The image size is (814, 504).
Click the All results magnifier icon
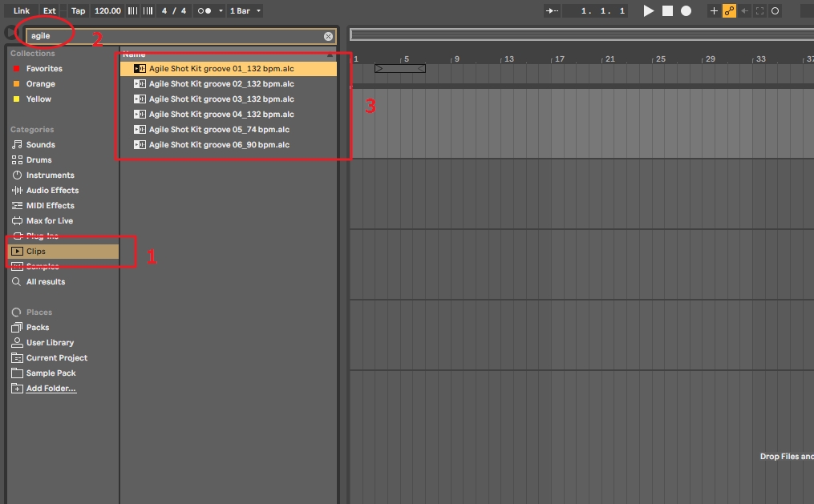pyautogui.click(x=17, y=281)
